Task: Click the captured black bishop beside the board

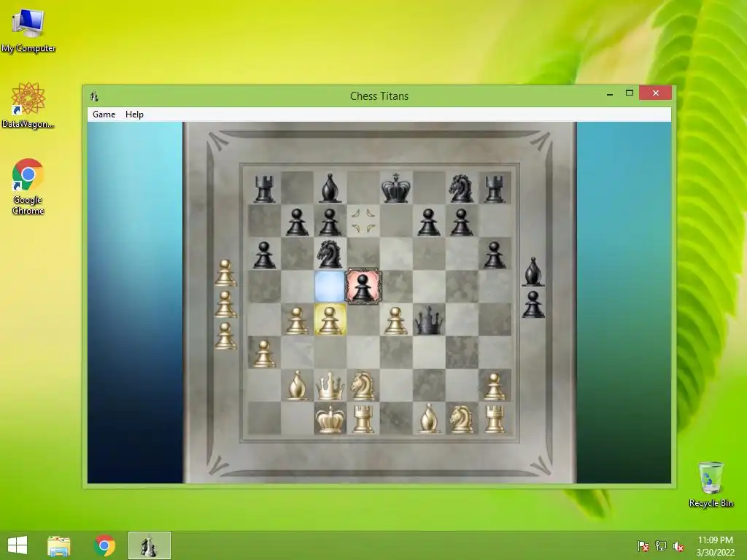Action: [x=533, y=271]
